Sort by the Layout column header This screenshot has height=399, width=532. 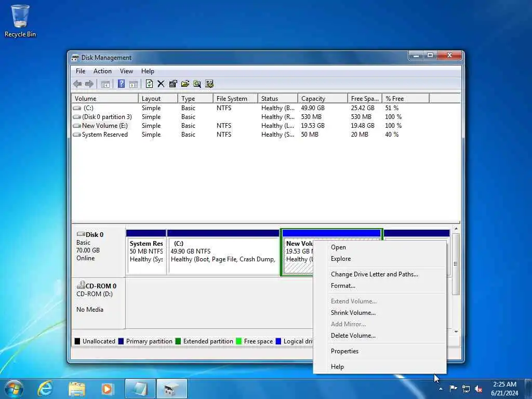coord(158,98)
